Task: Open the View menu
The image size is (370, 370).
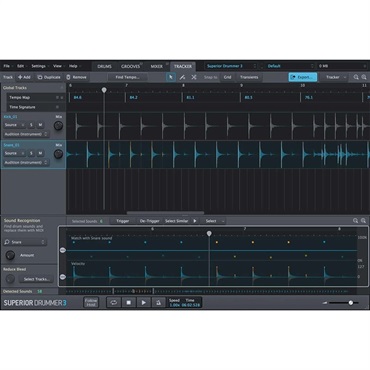Action: tap(58, 66)
